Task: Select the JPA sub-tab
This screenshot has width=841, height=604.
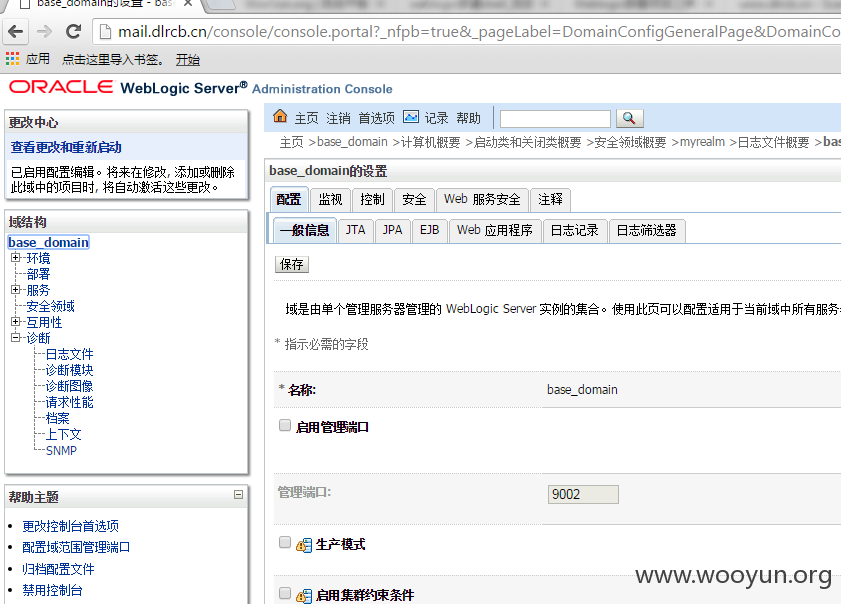Action: coord(393,231)
